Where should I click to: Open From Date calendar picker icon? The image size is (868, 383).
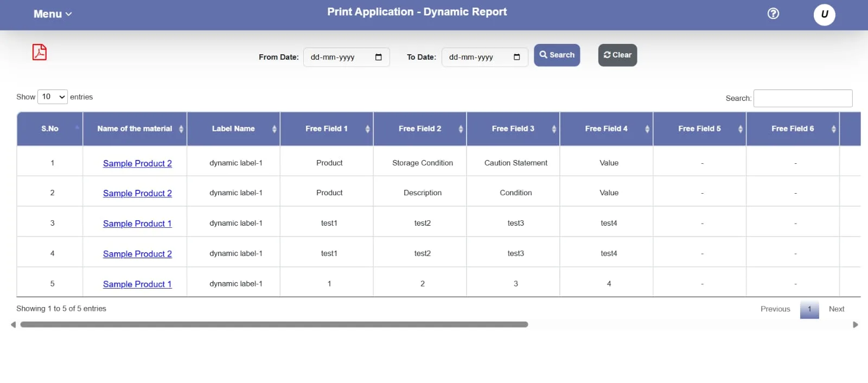(x=379, y=57)
